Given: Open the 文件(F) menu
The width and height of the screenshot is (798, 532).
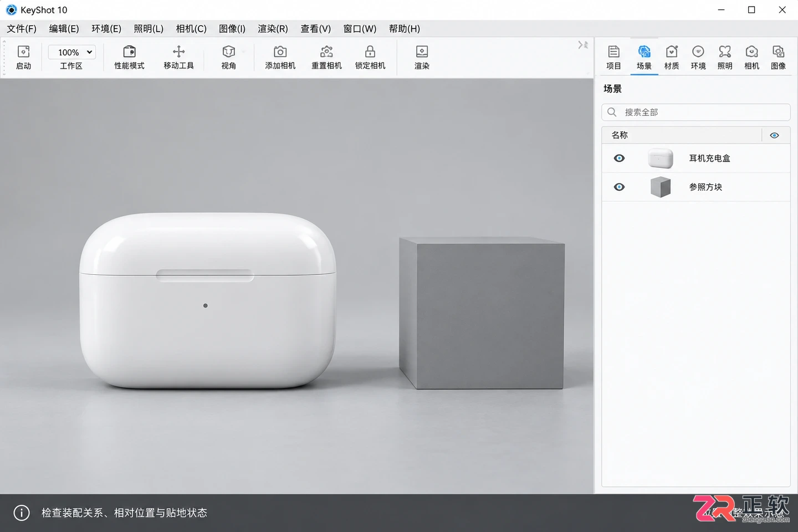Looking at the screenshot, I should (22, 29).
